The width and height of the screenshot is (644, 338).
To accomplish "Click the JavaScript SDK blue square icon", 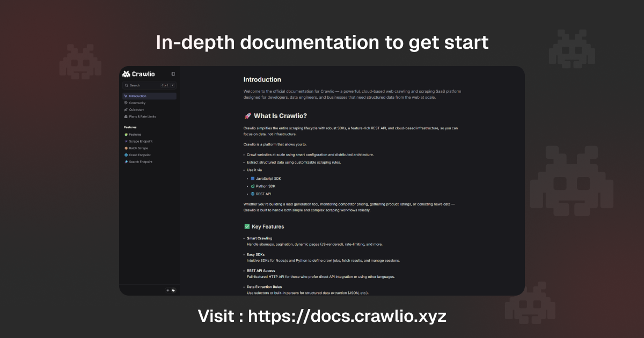I will click(253, 178).
